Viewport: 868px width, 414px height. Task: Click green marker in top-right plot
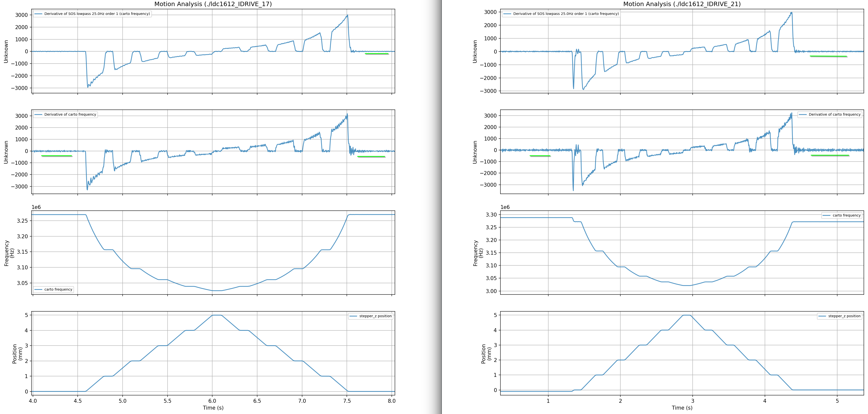(828, 56)
